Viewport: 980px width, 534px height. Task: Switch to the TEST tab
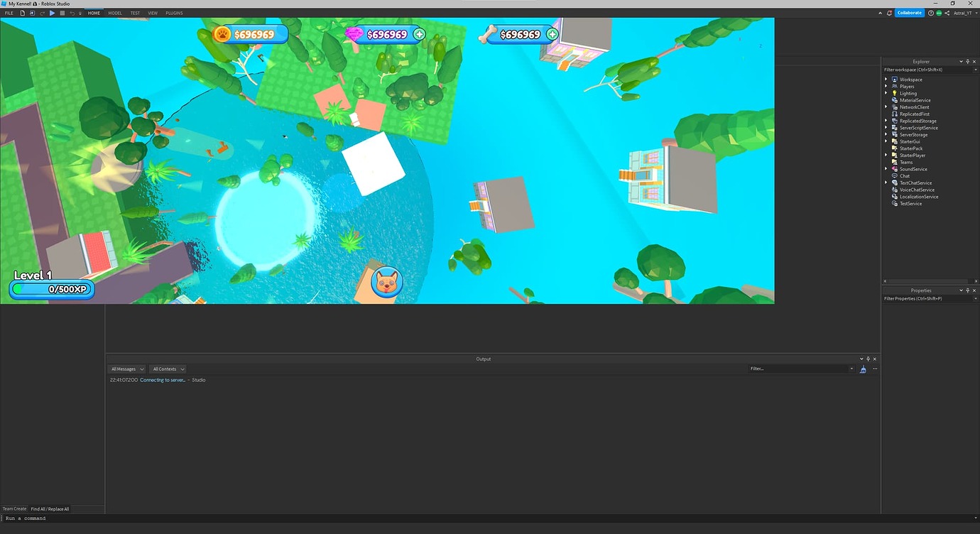click(x=135, y=13)
